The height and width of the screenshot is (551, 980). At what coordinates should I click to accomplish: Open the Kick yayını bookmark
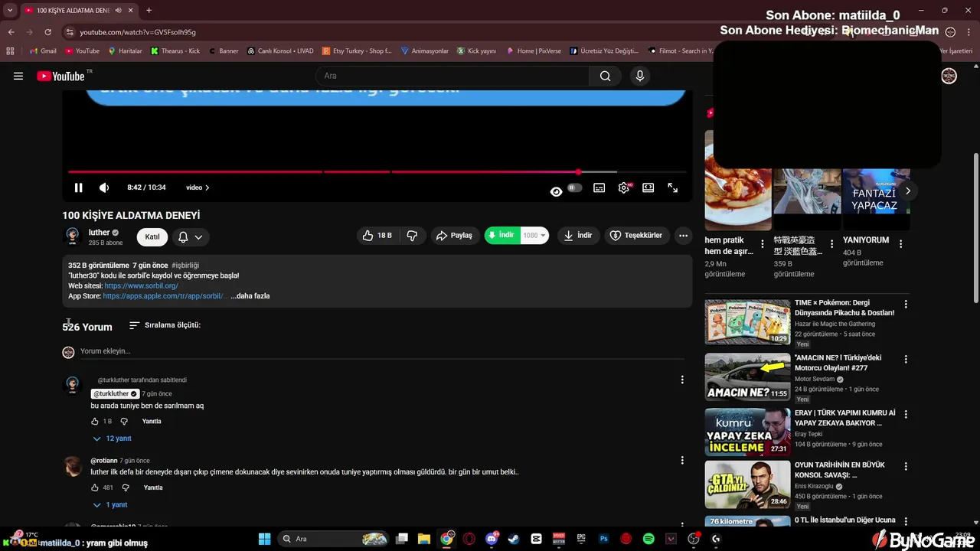click(477, 51)
